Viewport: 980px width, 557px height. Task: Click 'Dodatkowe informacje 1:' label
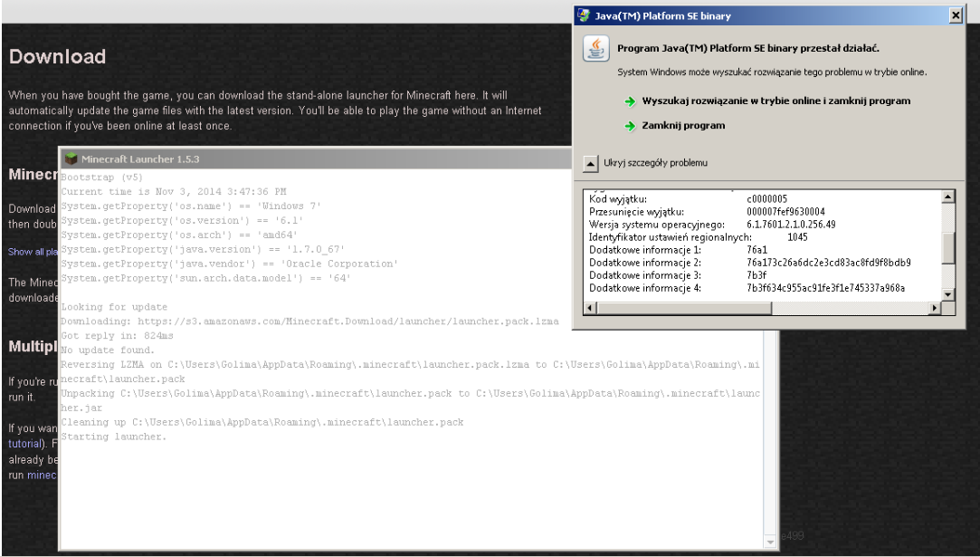645,250
